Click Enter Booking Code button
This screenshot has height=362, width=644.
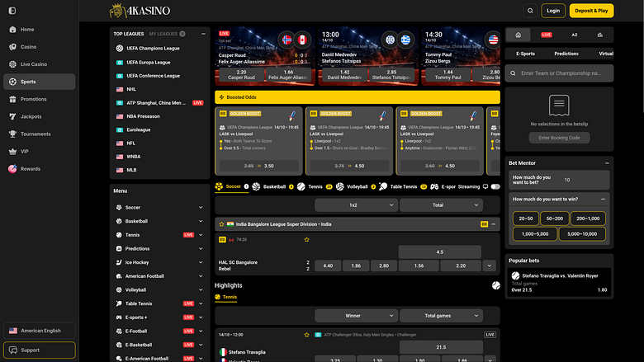point(559,138)
